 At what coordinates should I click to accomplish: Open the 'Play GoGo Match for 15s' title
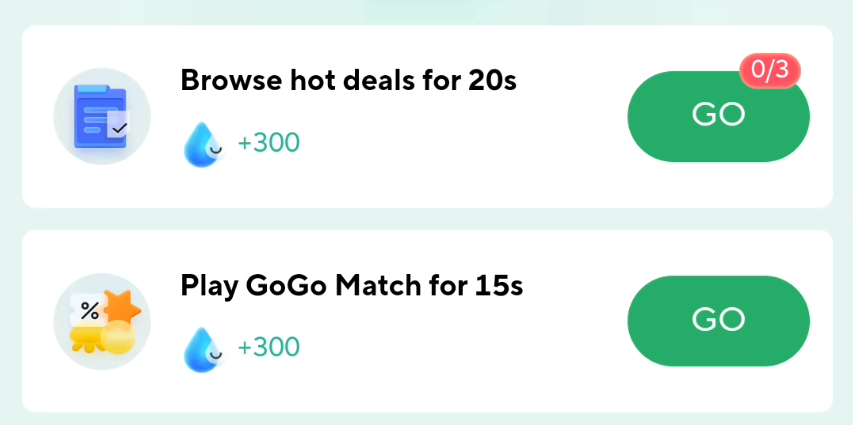pyautogui.click(x=351, y=286)
